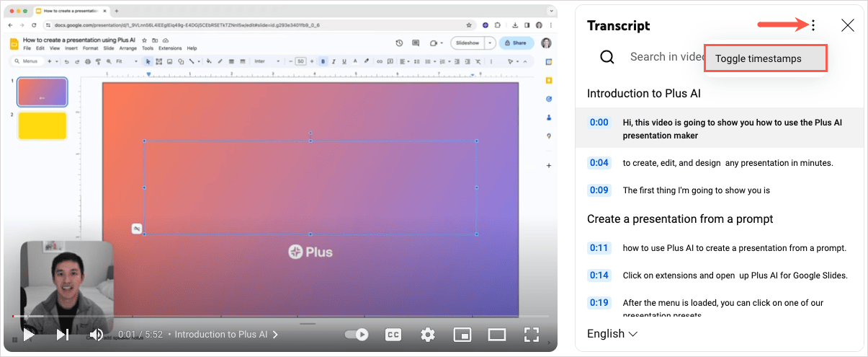The height and width of the screenshot is (357, 868).
Task: Select line "how to use Plus AI to create"
Action: (734, 248)
